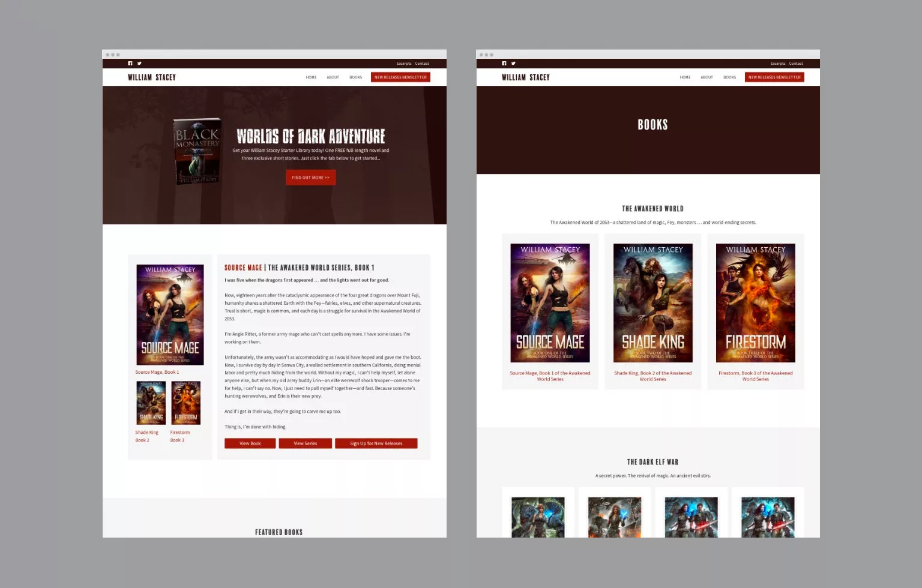Viewport: 922px width, 588px height.
Task: Open Excerpts link in left window
Action: [x=404, y=64]
